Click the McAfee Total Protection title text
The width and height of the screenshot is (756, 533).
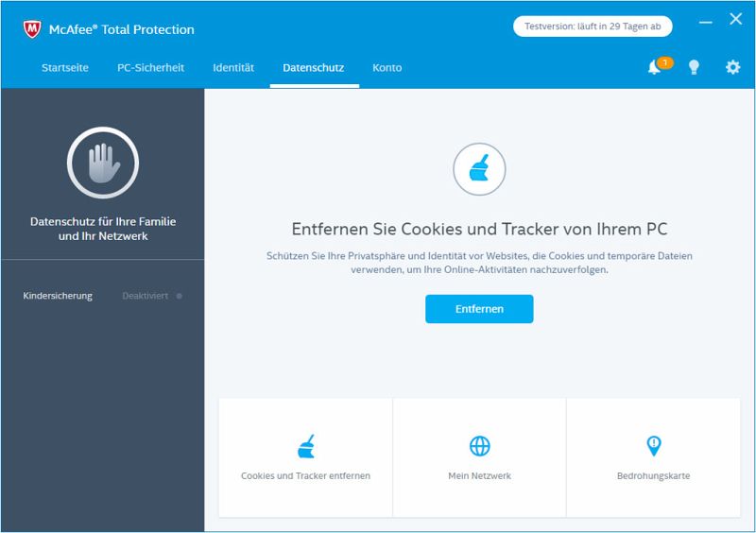click(122, 29)
